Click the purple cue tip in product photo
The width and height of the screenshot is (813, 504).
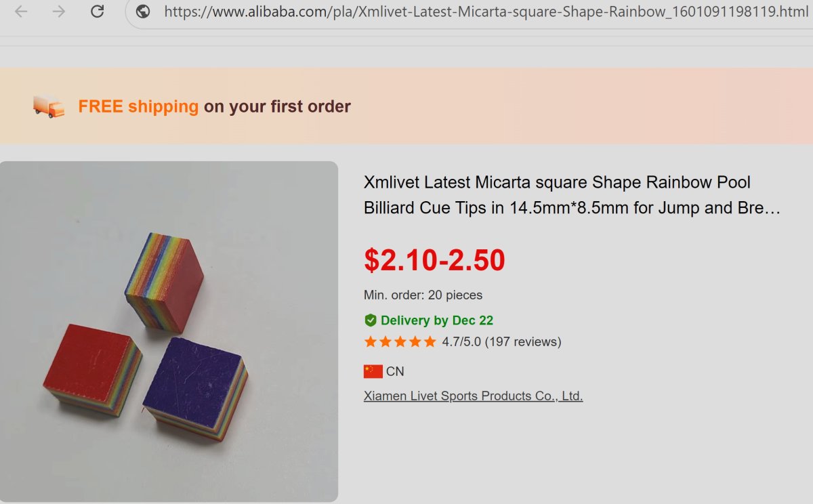point(194,383)
